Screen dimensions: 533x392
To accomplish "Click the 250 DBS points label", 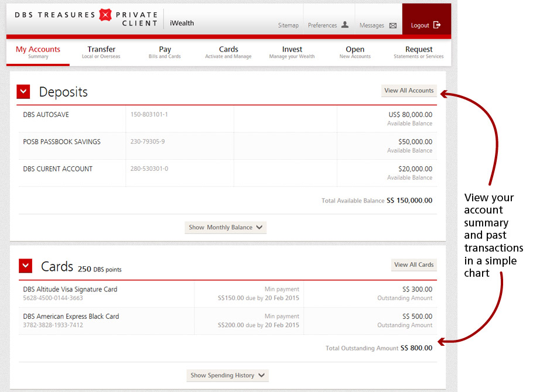I will click(99, 269).
